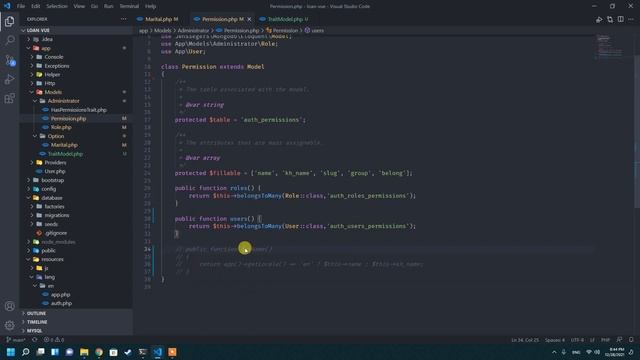Open File Explorer from the taskbar
Screen dimensions: 640x360
coord(84,352)
